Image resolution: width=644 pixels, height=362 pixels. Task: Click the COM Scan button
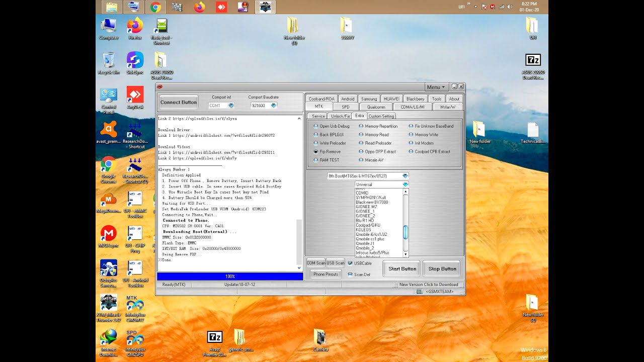pos(316,263)
